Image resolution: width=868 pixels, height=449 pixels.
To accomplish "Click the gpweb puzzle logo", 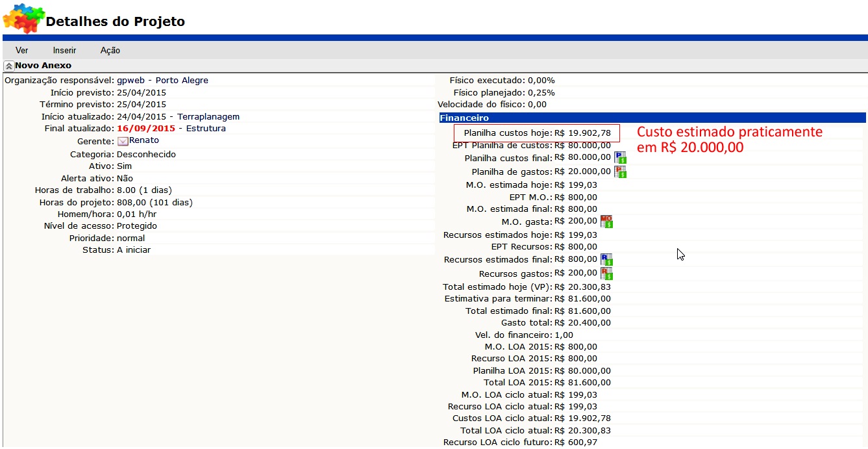I will pyautogui.click(x=23, y=18).
